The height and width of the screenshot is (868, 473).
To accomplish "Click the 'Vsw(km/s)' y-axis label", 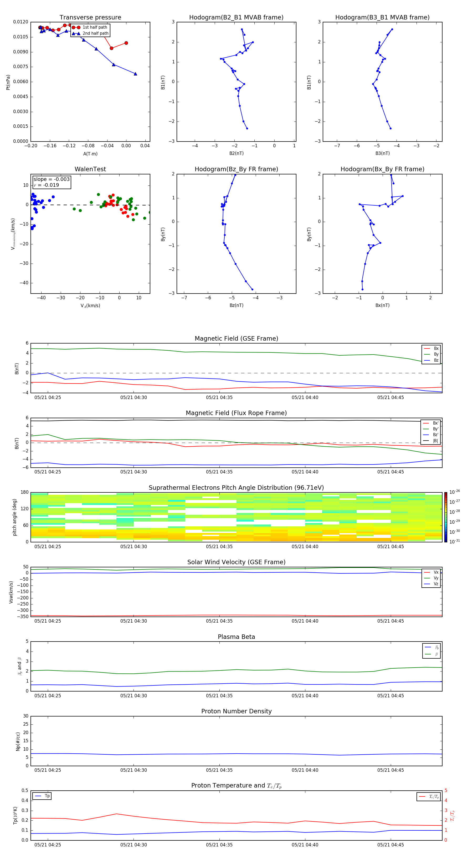I will 11,592.
